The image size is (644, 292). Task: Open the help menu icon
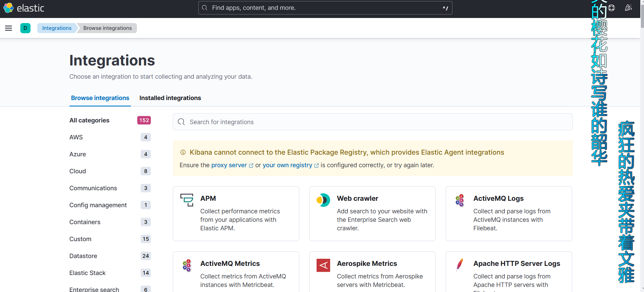[x=611, y=8]
